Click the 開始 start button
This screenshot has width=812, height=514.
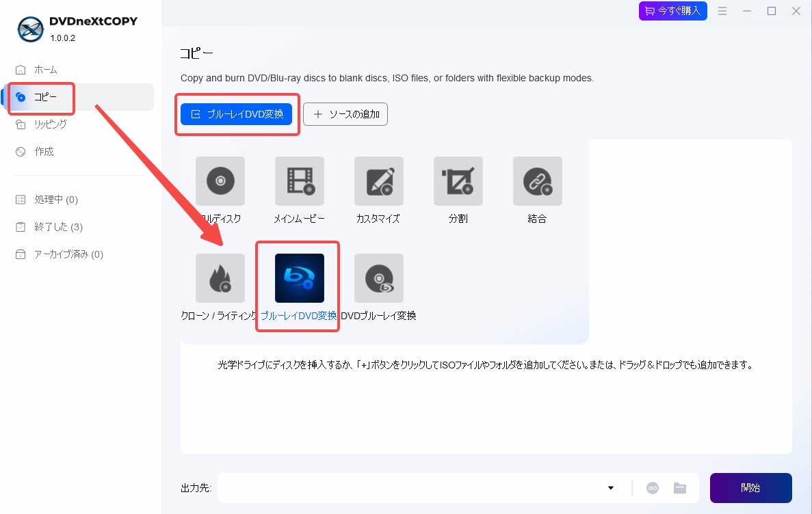click(x=751, y=487)
